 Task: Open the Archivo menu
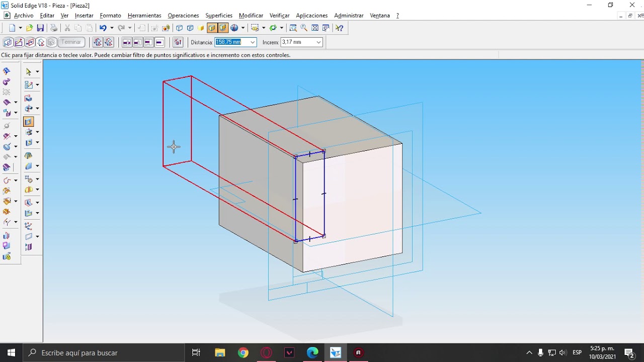[x=24, y=16]
